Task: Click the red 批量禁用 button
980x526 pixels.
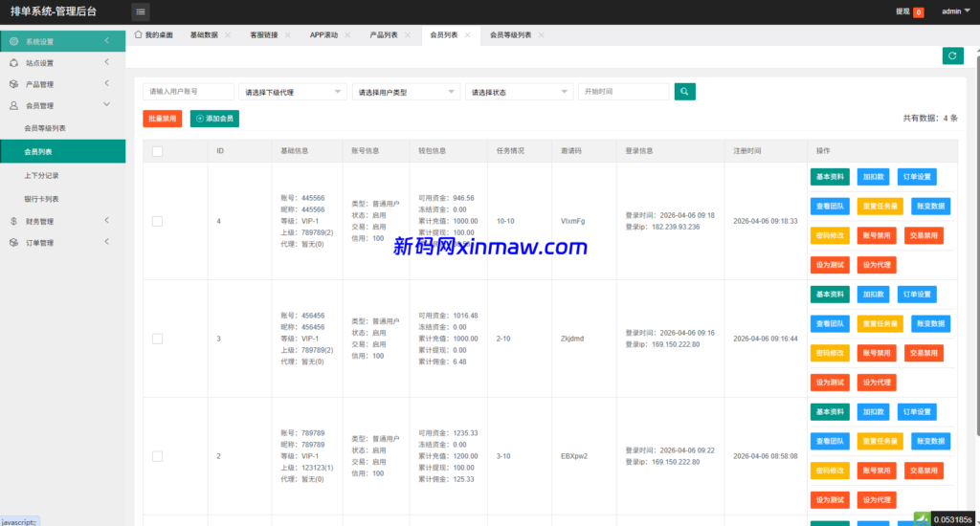Action: [163, 119]
